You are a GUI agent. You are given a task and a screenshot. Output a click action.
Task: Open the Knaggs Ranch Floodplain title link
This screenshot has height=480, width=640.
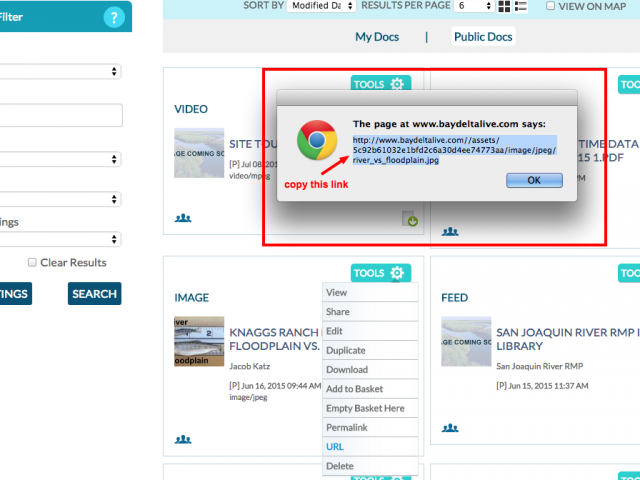tap(275, 339)
